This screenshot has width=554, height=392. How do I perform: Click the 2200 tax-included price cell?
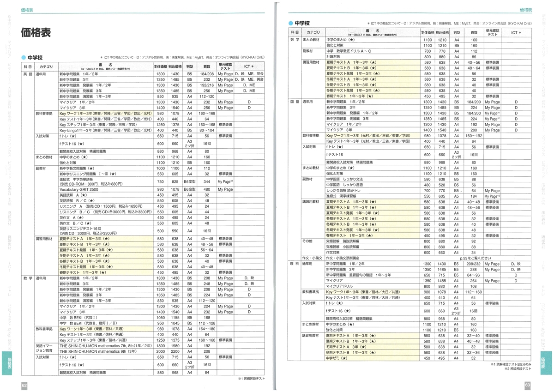point(175,351)
